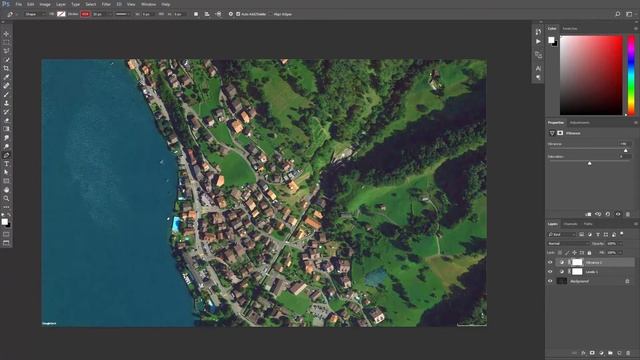The width and height of the screenshot is (640, 360).
Task: Select the Gradient tool
Action: click(6, 129)
